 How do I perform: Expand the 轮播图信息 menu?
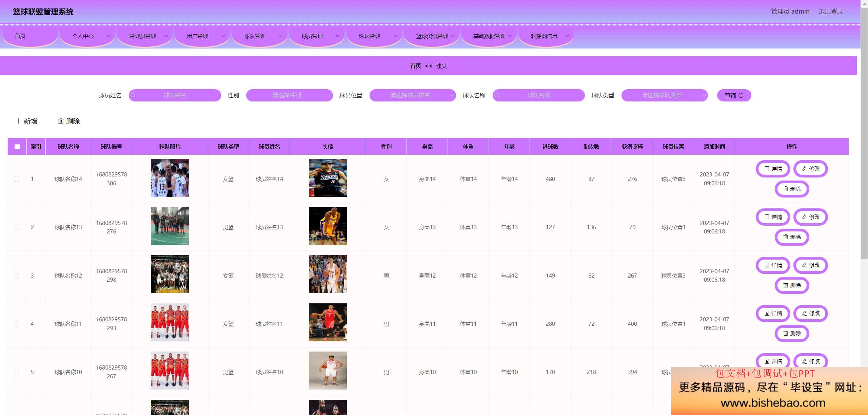pos(546,36)
